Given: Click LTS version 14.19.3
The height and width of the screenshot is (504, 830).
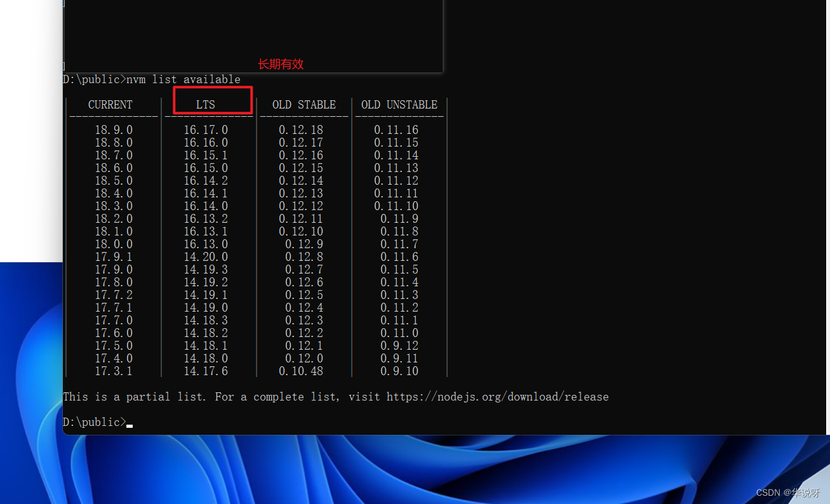Looking at the screenshot, I should tap(206, 270).
